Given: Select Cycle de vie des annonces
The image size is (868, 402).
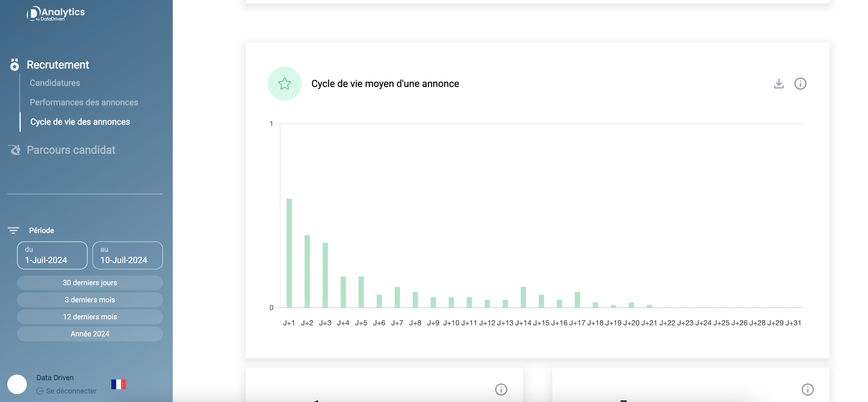Looking at the screenshot, I should tap(80, 122).
